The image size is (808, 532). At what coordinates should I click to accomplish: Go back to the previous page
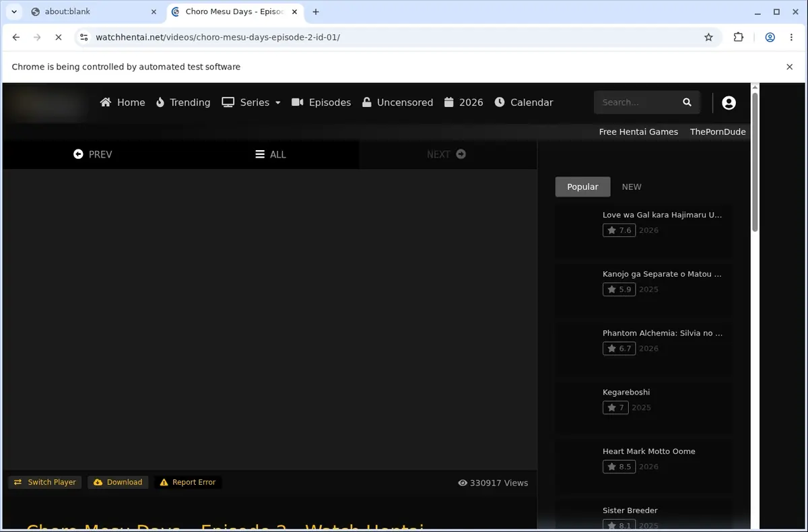16,38
